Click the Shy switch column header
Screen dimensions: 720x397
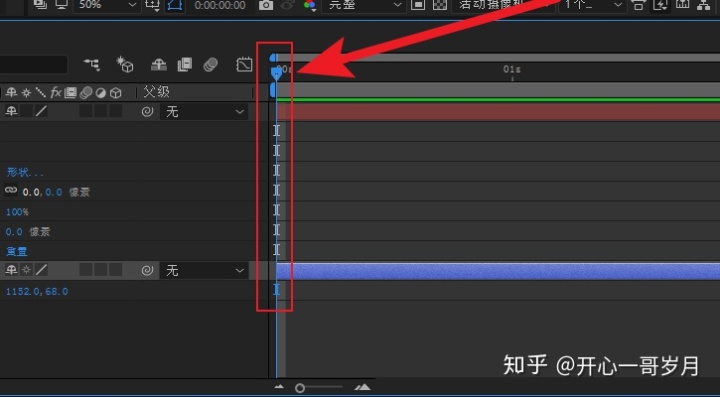coord(11,93)
